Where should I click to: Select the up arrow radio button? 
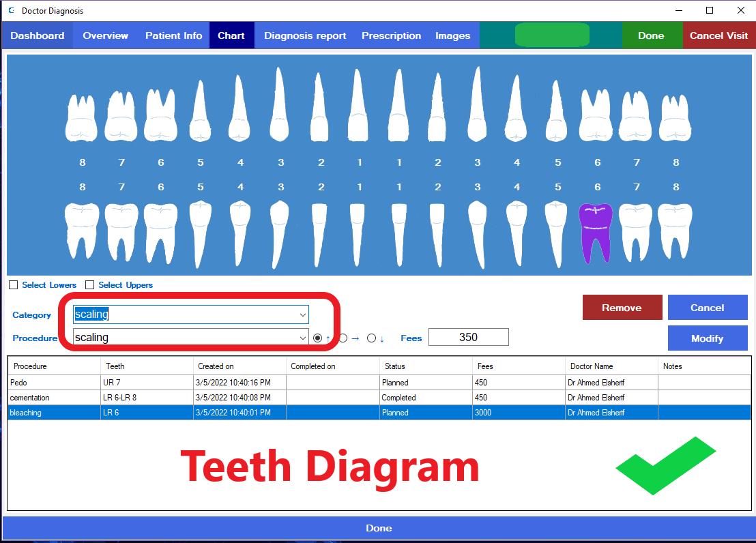317,338
